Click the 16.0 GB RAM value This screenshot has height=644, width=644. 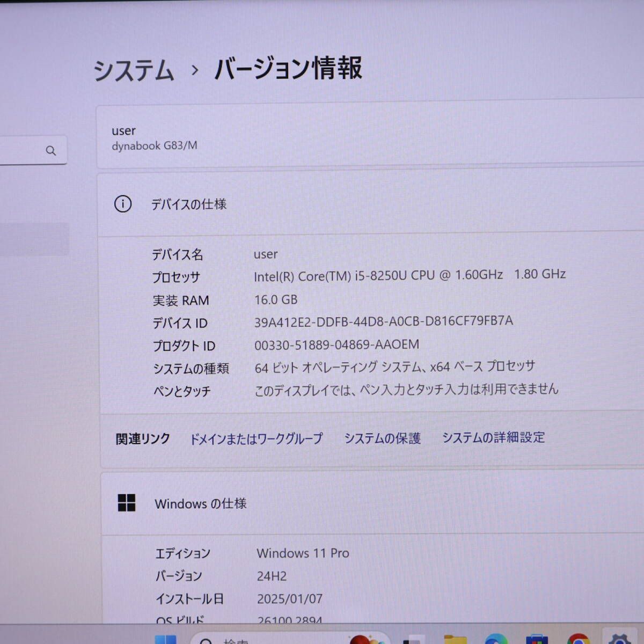(x=276, y=299)
